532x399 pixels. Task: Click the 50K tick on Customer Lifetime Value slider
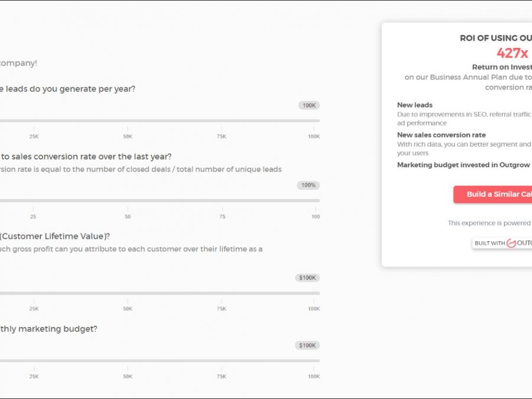(x=128, y=309)
